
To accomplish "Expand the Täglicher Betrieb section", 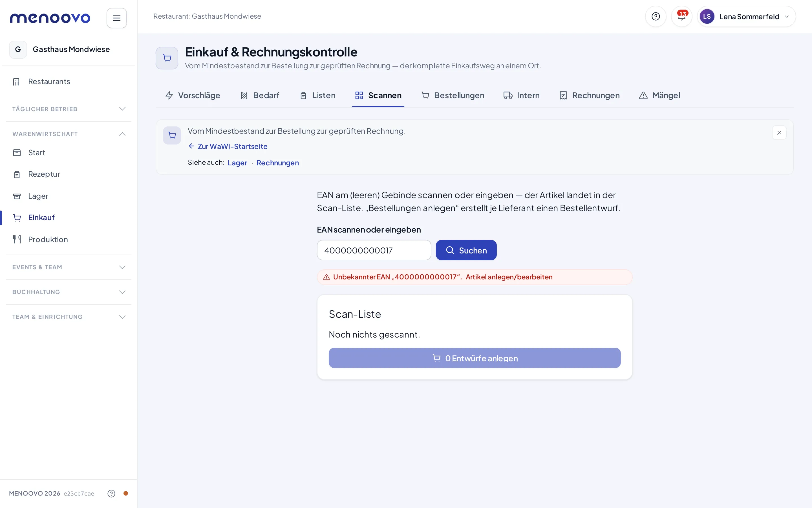I will [69, 109].
